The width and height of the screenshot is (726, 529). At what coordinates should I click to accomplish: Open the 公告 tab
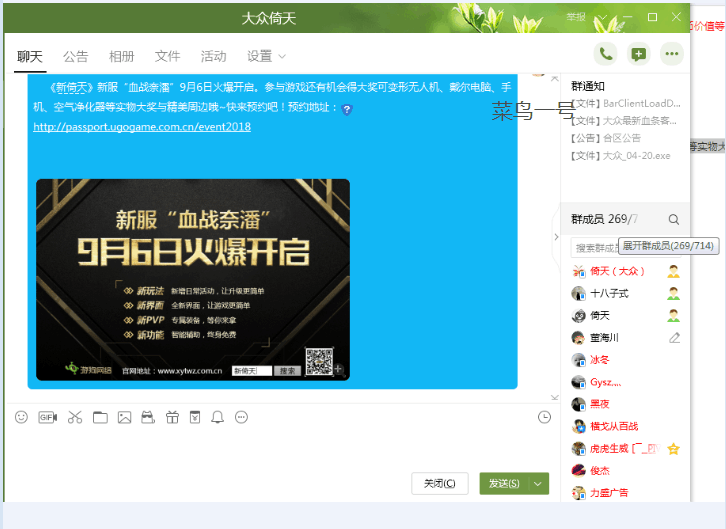click(75, 56)
